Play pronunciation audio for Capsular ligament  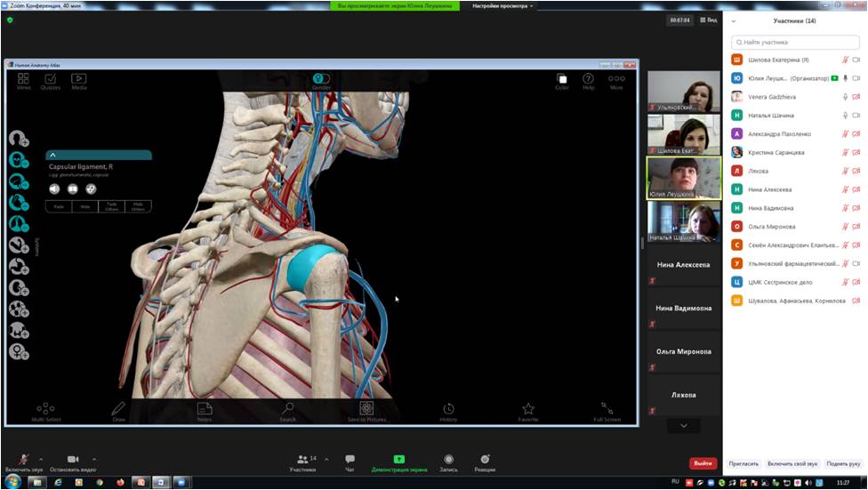click(54, 189)
